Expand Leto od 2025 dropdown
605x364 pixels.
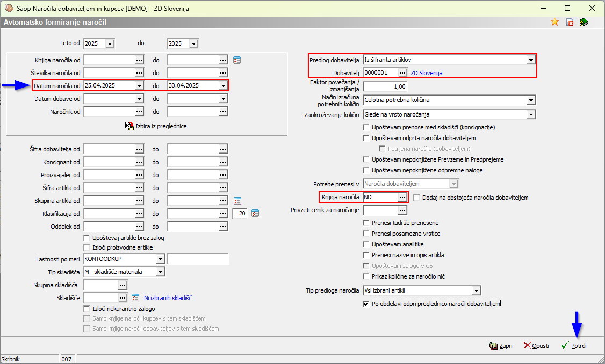(110, 43)
